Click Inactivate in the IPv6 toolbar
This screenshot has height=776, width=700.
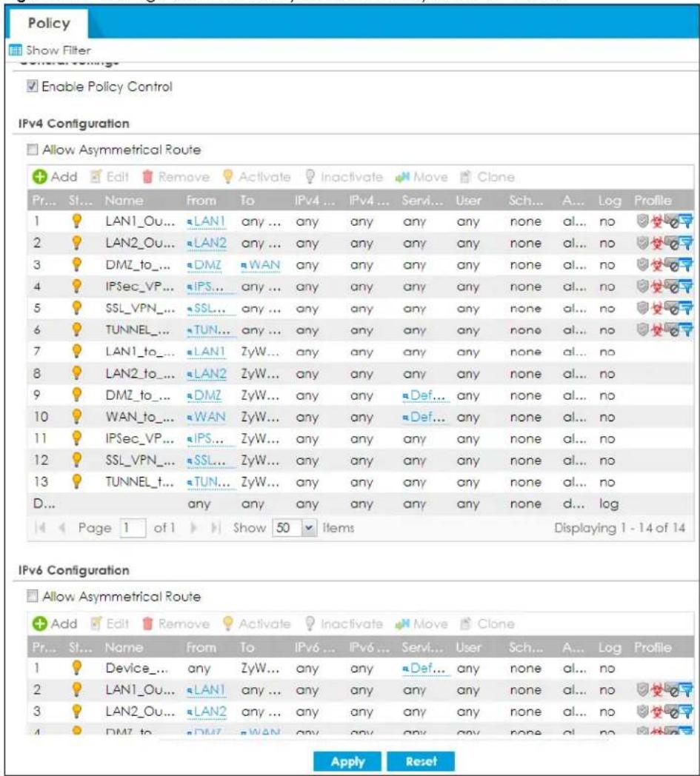pos(344,623)
